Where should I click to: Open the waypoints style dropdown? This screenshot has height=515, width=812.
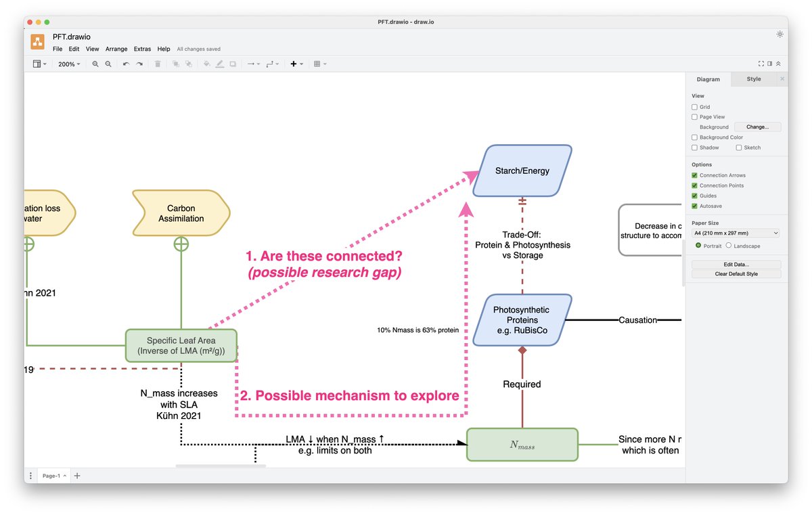pos(272,64)
